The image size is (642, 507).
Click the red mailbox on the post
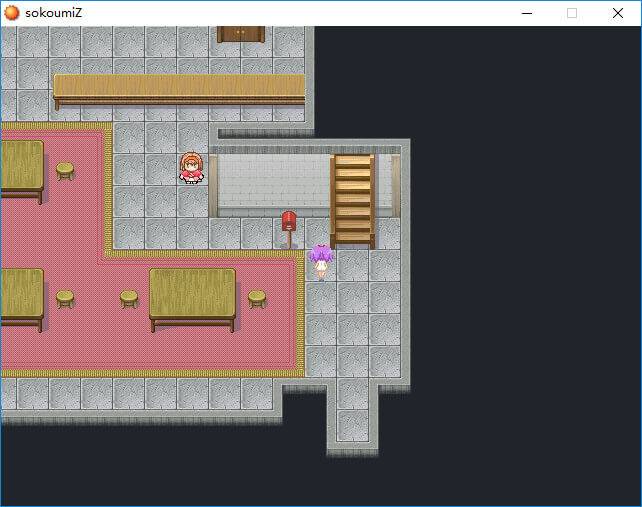pos(289,222)
